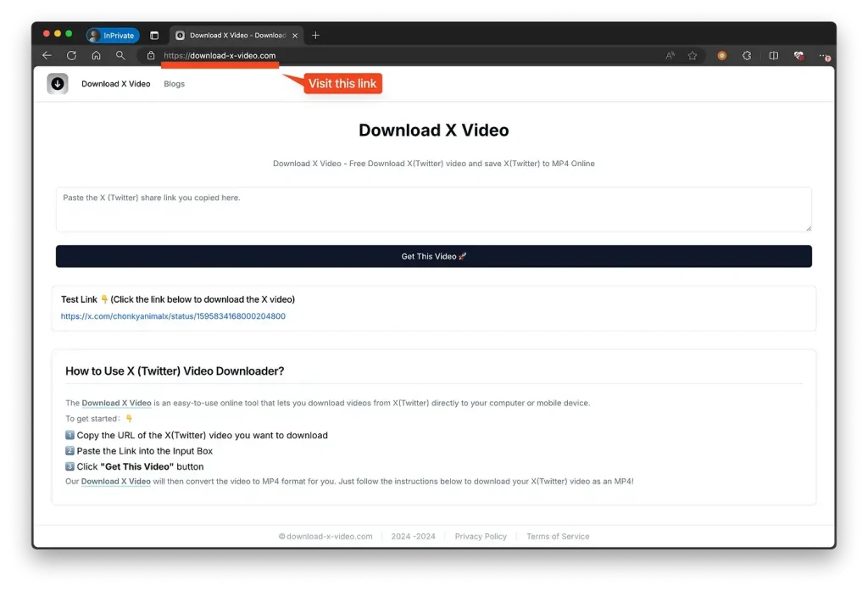Open the Blogs navigation item

[x=174, y=84]
